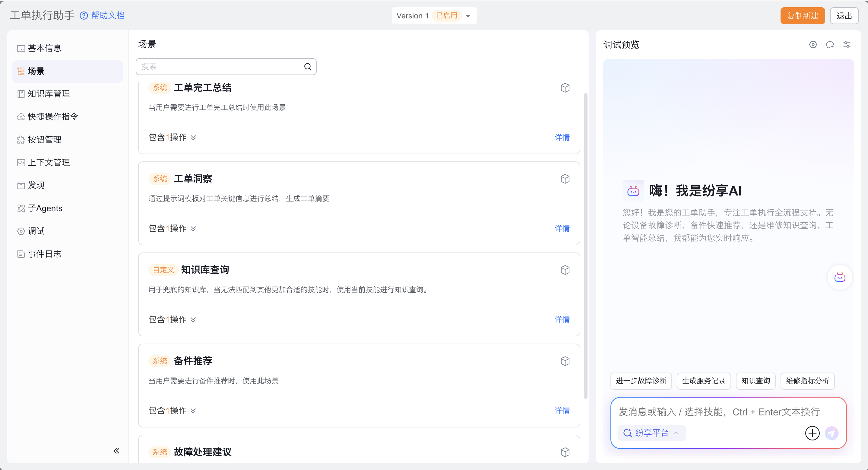Open the Version 1 dropdown
This screenshot has height=470, width=868.
pos(468,16)
